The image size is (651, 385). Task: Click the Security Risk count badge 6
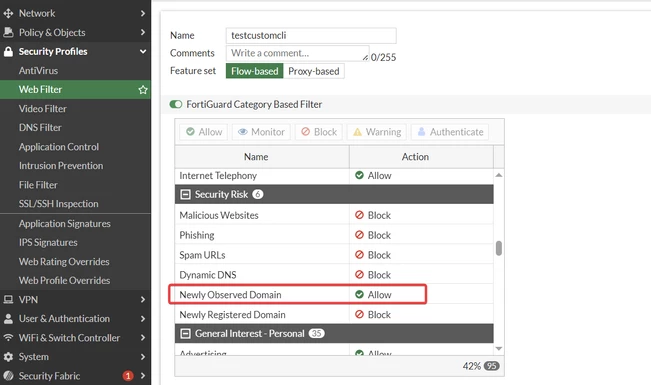click(258, 194)
